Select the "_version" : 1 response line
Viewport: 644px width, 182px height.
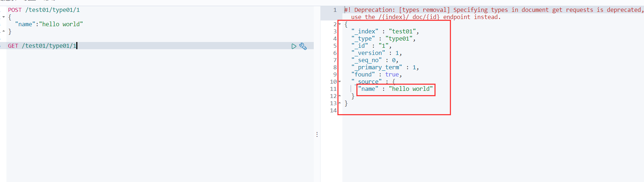pyautogui.click(x=376, y=53)
